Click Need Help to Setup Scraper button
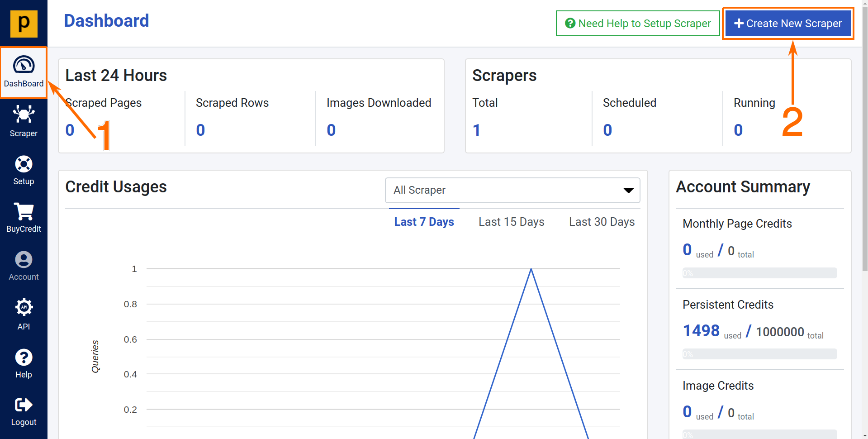 (x=637, y=24)
